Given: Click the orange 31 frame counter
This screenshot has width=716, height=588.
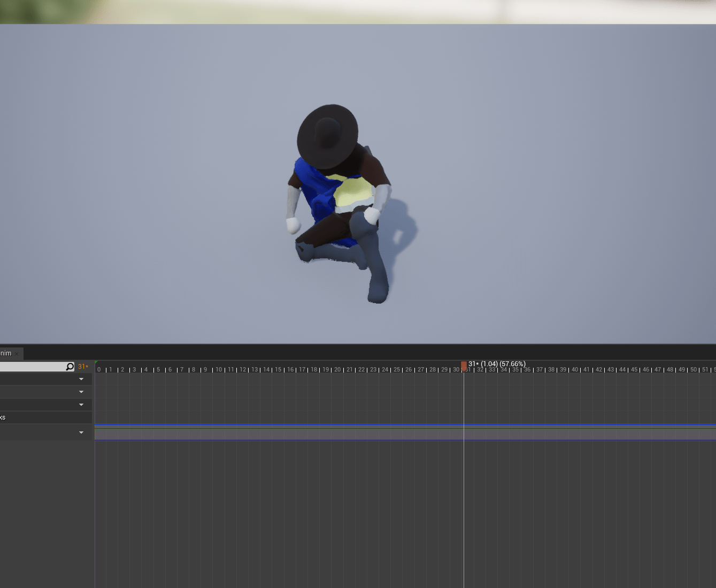Looking at the screenshot, I should point(83,367).
